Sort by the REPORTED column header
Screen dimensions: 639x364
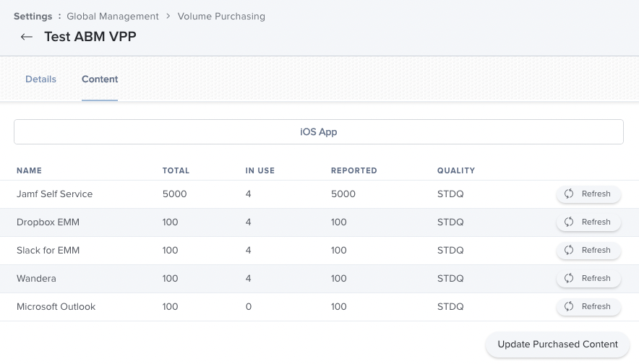pyautogui.click(x=354, y=170)
